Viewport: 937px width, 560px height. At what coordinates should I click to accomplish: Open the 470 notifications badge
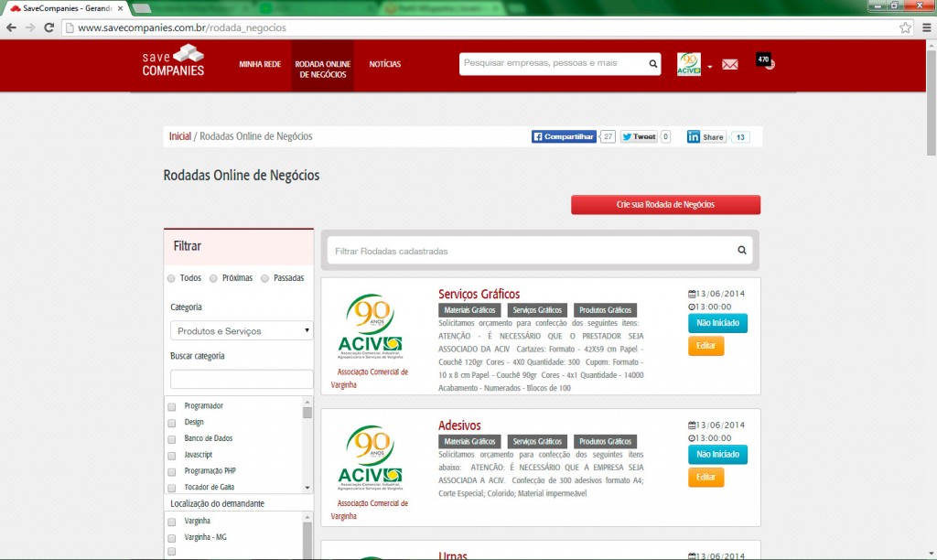[x=764, y=59]
